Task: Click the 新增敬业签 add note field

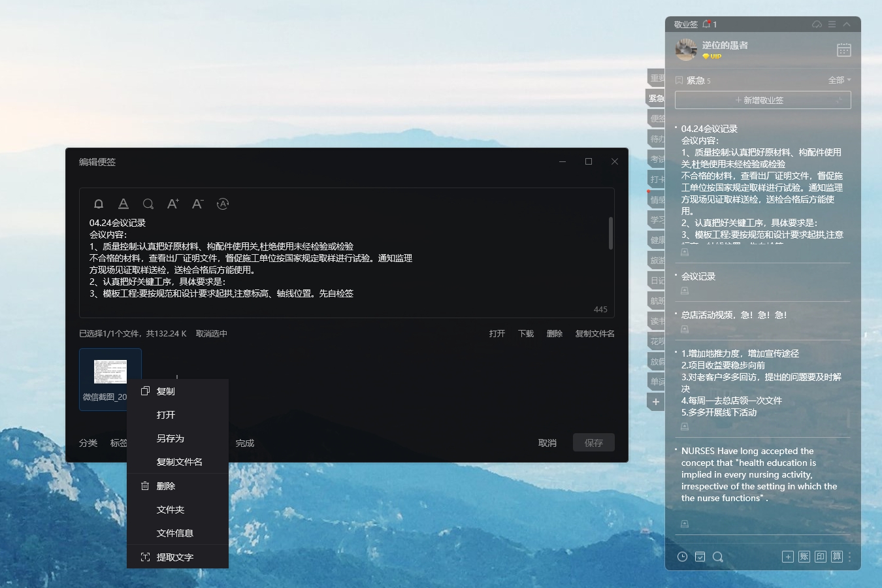Action: [762, 100]
